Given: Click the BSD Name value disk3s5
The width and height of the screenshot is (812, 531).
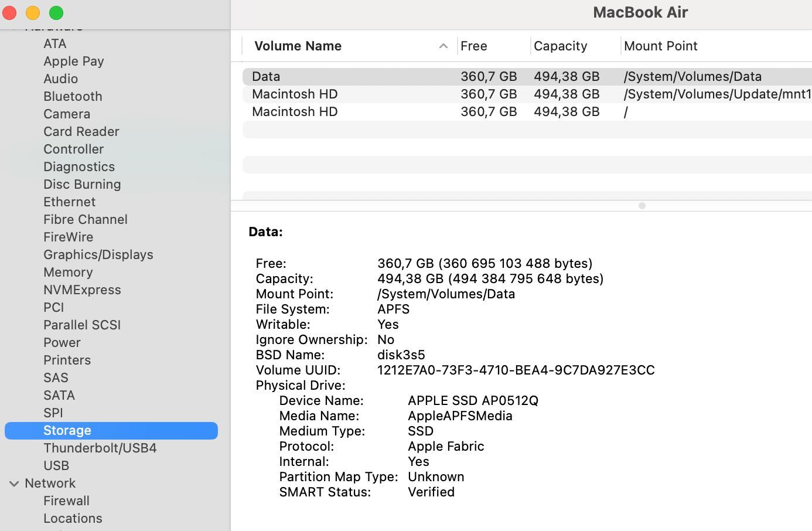Looking at the screenshot, I should click(401, 355).
